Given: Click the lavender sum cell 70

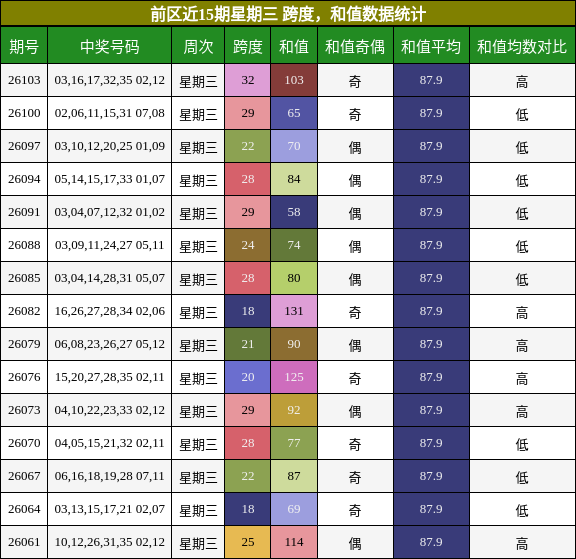Looking at the screenshot, I should 294,146.
